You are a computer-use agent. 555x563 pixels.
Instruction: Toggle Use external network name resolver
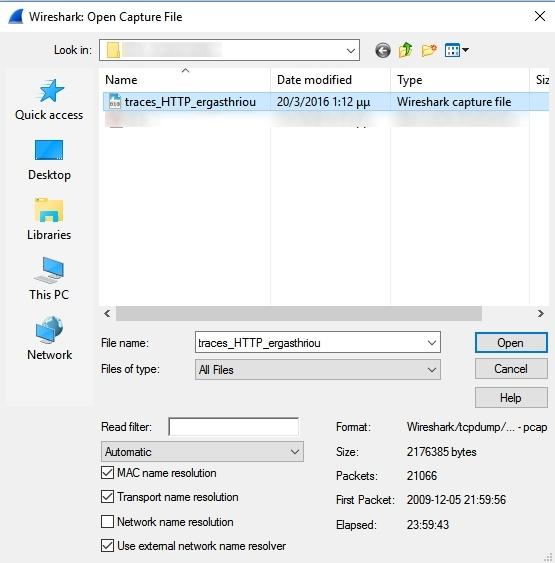point(107,546)
